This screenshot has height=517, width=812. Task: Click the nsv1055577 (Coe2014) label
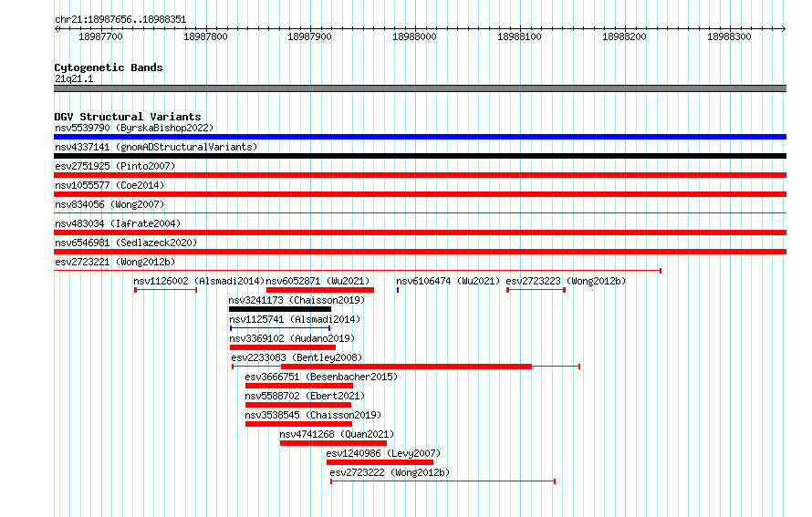point(109,185)
